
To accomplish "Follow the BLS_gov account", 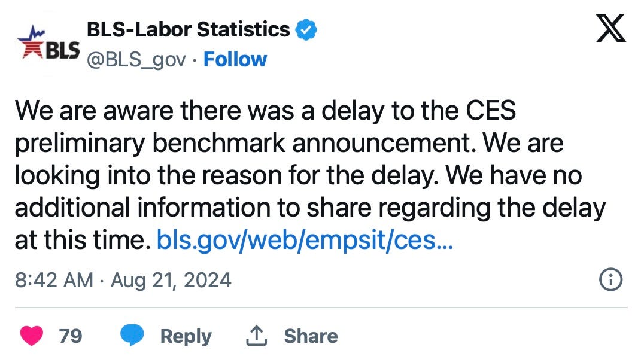I will pos(235,59).
